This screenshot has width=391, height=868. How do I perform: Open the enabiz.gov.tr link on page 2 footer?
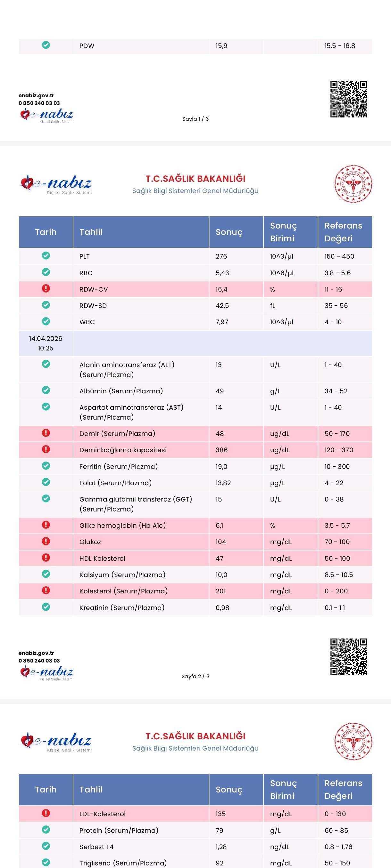(x=37, y=653)
